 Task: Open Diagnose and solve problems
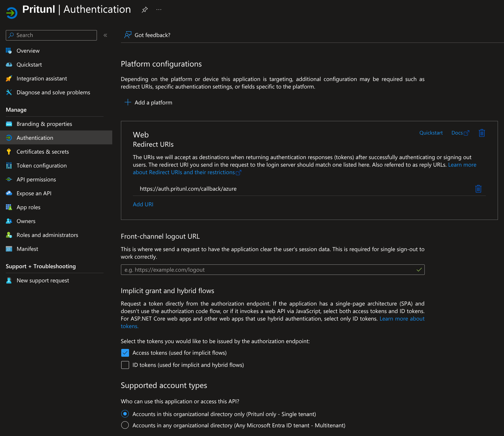tap(53, 92)
